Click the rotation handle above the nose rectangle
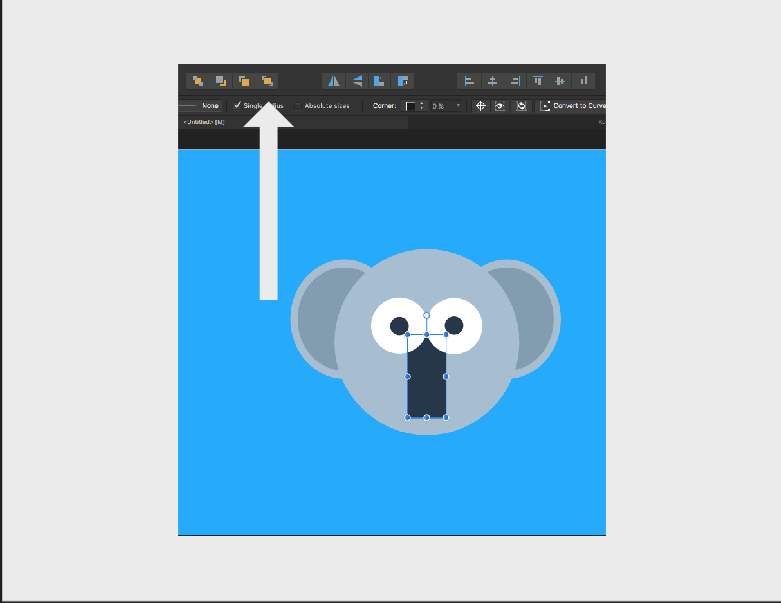The width and height of the screenshot is (781, 603). click(426, 315)
